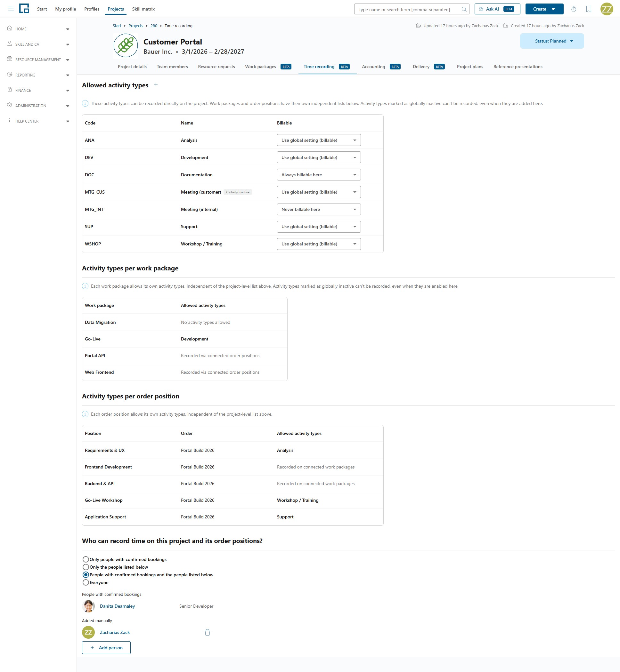Click the Customer Portal project logo
620x672 pixels.
pyautogui.click(x=126, y=45)
